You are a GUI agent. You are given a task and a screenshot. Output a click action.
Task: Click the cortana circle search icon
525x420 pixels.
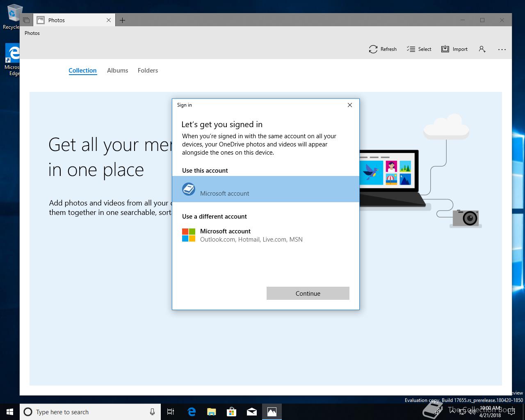(x=28, y=412)
